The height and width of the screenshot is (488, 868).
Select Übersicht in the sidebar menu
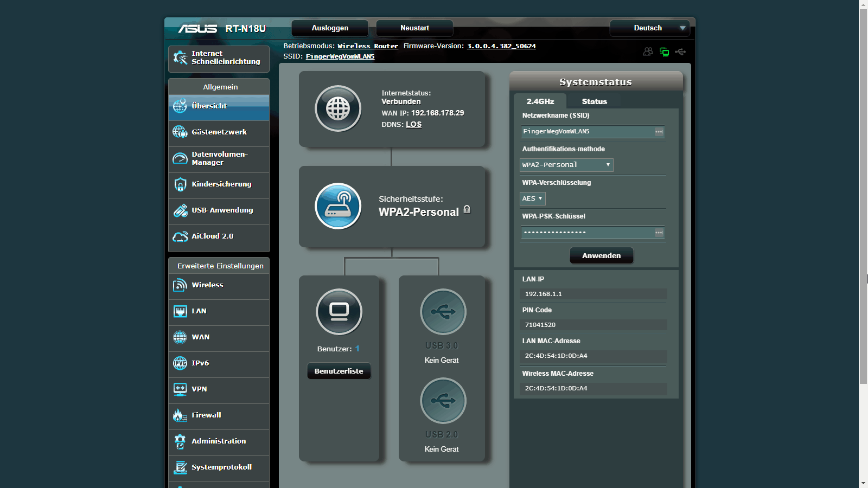point(219,107)
